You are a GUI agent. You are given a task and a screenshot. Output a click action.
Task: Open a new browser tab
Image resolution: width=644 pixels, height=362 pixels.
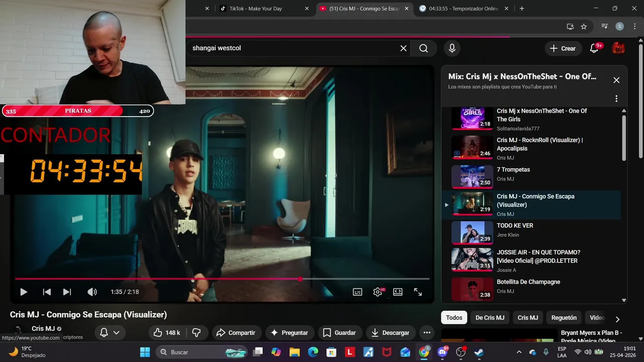522,9
